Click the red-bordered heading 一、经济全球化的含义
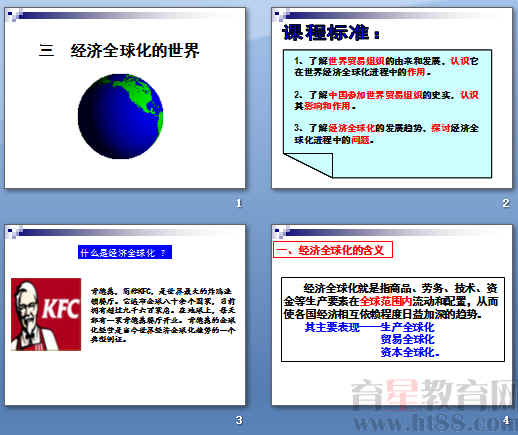Viewport: 518px width, 435px height. (333, 250)
